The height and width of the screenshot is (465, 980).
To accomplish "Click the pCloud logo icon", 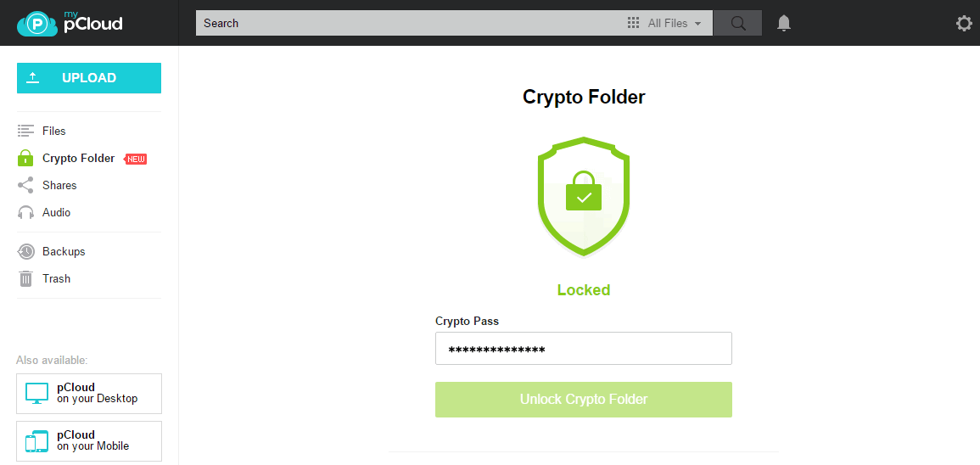I will tap(39, 23).
